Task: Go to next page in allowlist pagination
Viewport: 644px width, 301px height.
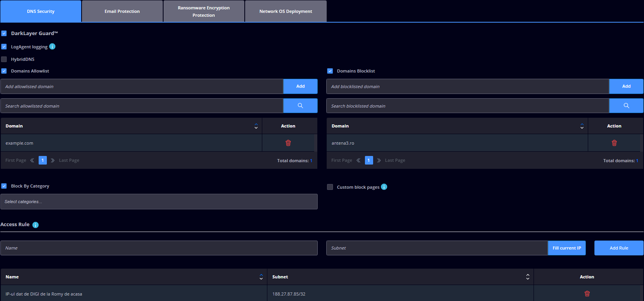Action: [53, 160]
